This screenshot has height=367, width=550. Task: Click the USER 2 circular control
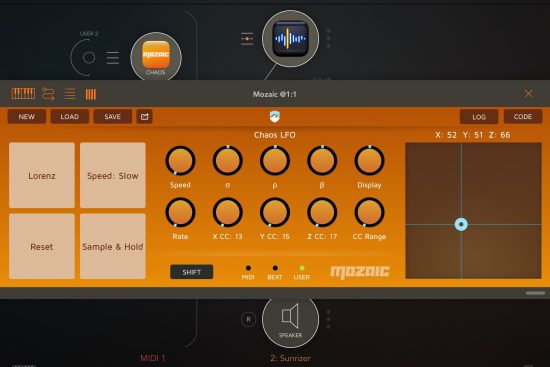click(x=89, y=58)
